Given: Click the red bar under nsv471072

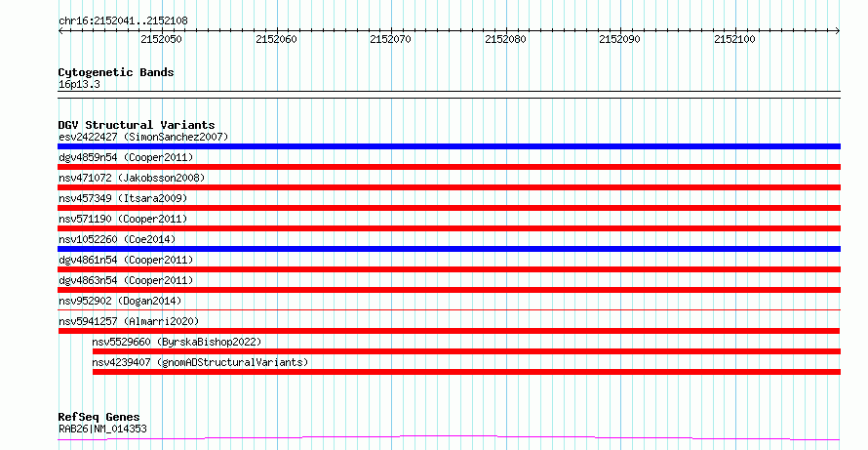Looking at the screenshot, I should coord(449,187).
